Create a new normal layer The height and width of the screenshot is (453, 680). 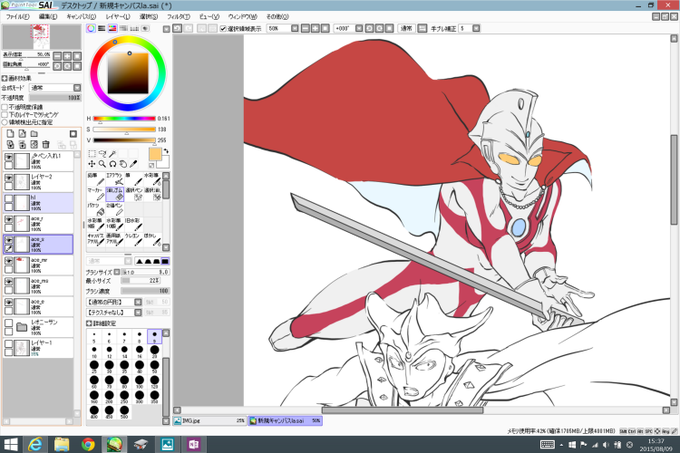[x=10, y=134]
